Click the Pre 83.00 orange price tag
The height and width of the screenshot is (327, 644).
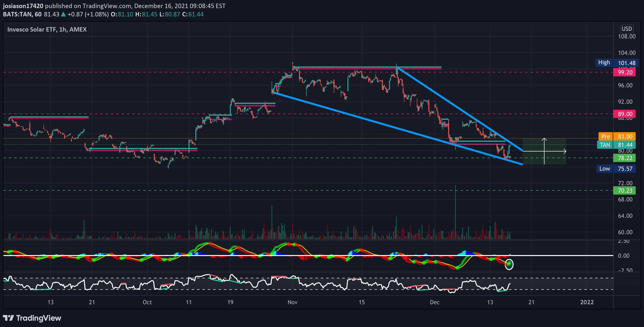click(617, 136)
